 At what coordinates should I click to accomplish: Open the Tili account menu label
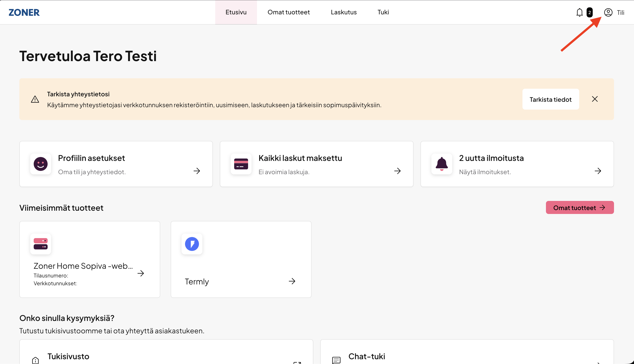(x=621, y=12)
